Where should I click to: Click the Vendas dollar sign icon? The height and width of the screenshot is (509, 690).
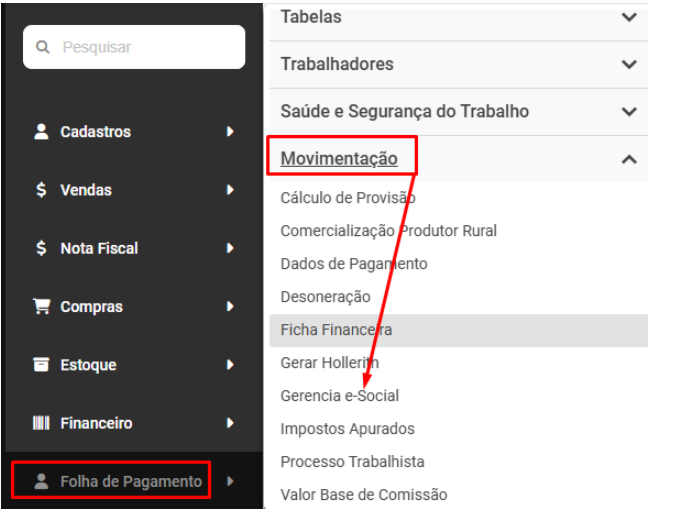click(x=42, y=190)
